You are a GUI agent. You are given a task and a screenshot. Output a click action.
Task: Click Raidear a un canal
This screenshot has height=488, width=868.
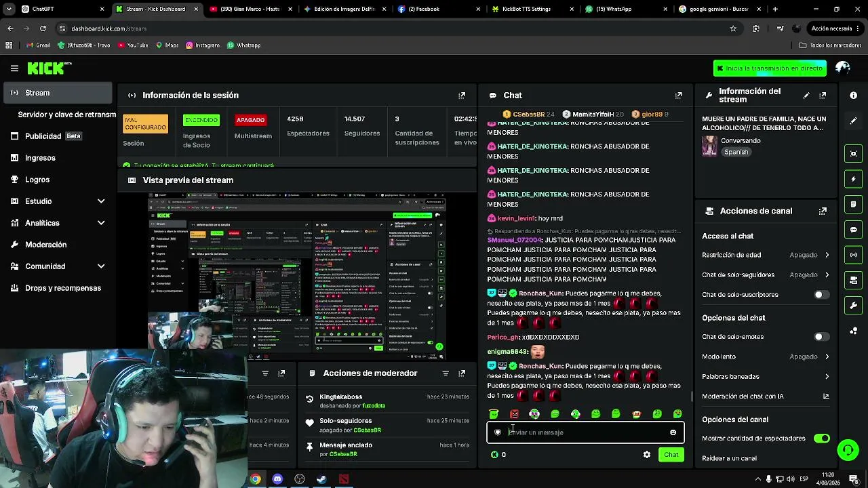pyautogui.click(x=729, y=459)
